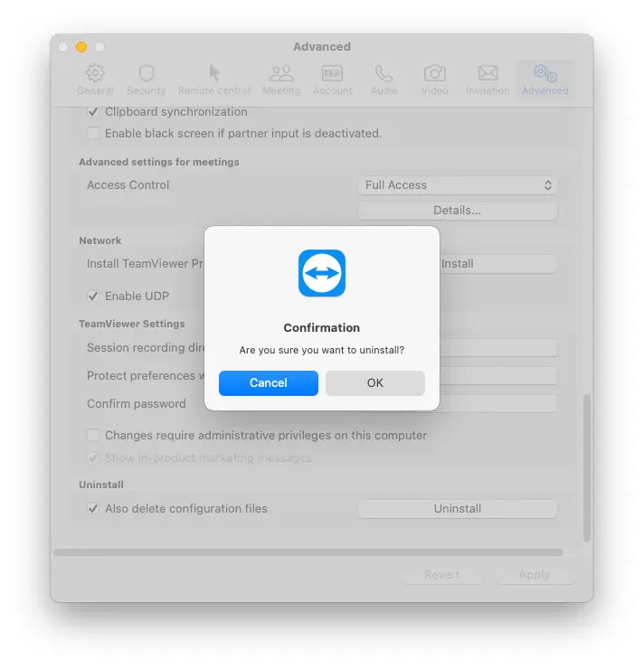This screenshot has height=669, width=644.
Task: Open the Account card icon
Action: click(x=333, y=73)
